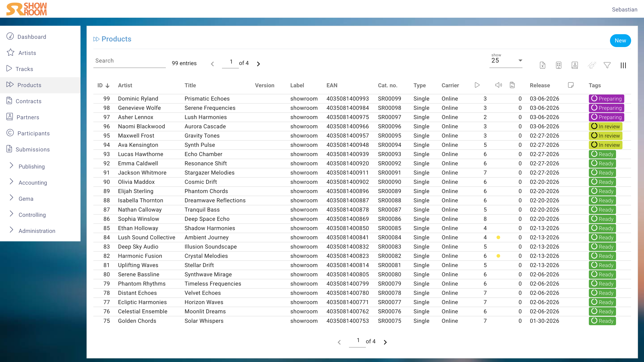This screenshot has width=644, height=362.
Task: Click the New product button
Action: 620,40
